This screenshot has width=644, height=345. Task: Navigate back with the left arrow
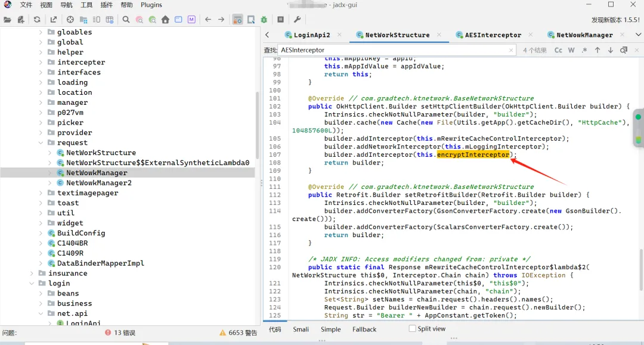(208, 20)
